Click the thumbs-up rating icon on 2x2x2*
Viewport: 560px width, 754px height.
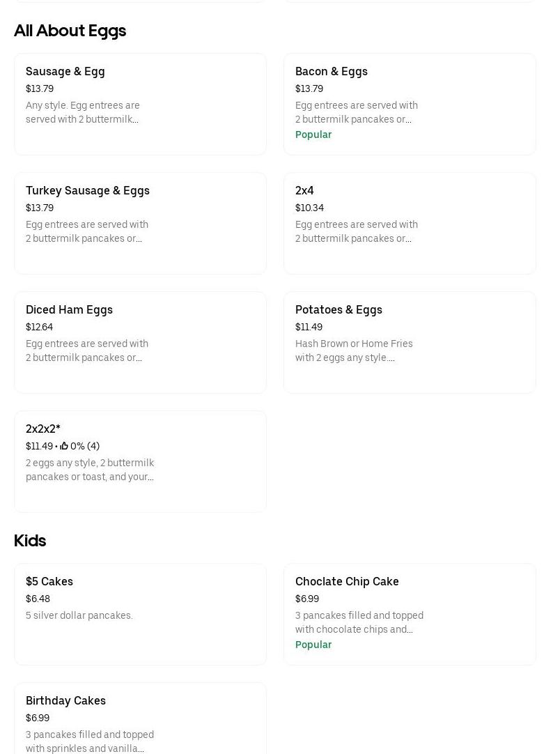point(64,446)
